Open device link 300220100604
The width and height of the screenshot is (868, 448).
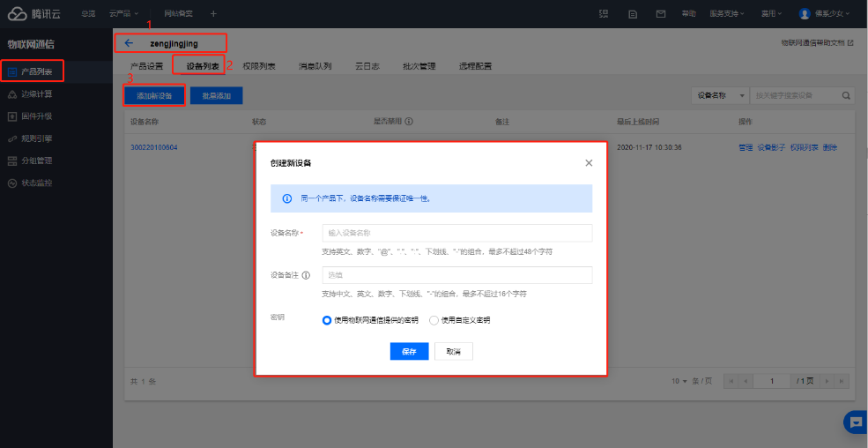[154, 147]
